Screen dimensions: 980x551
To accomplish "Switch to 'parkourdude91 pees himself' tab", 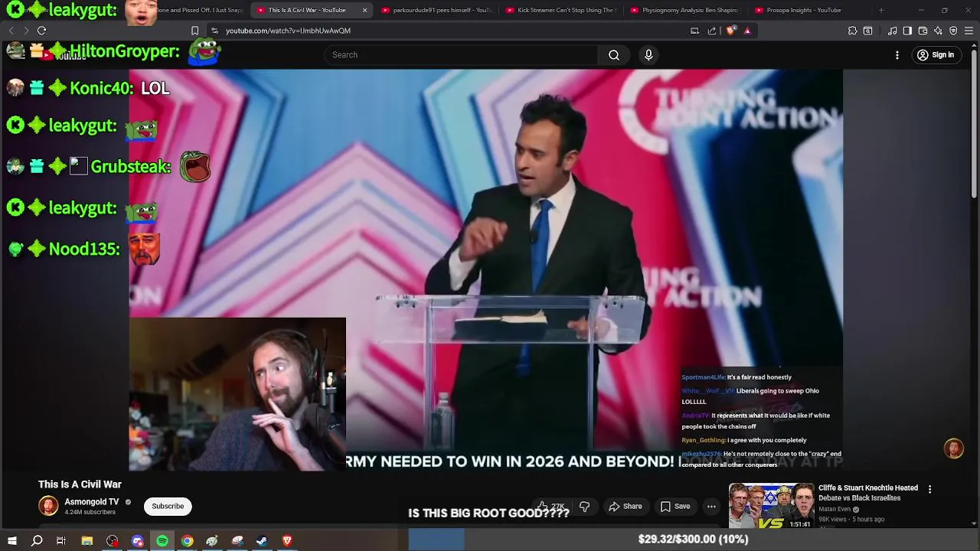I will [436, 10].
